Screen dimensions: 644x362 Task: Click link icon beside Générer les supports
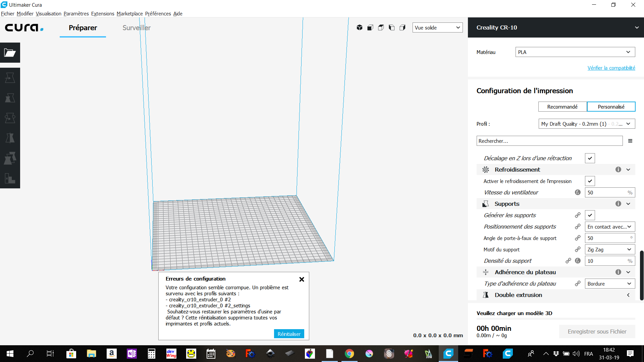click(x=578, y=215)
